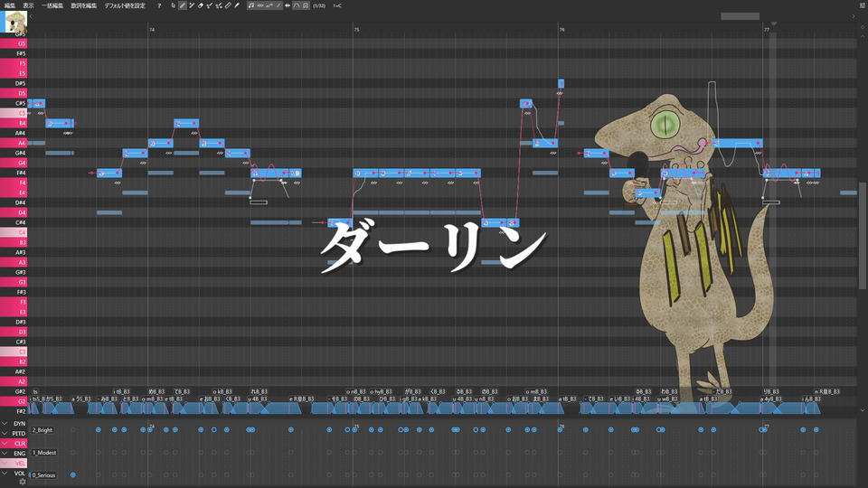Expand the VOL lane chevron

click(5, 473)
